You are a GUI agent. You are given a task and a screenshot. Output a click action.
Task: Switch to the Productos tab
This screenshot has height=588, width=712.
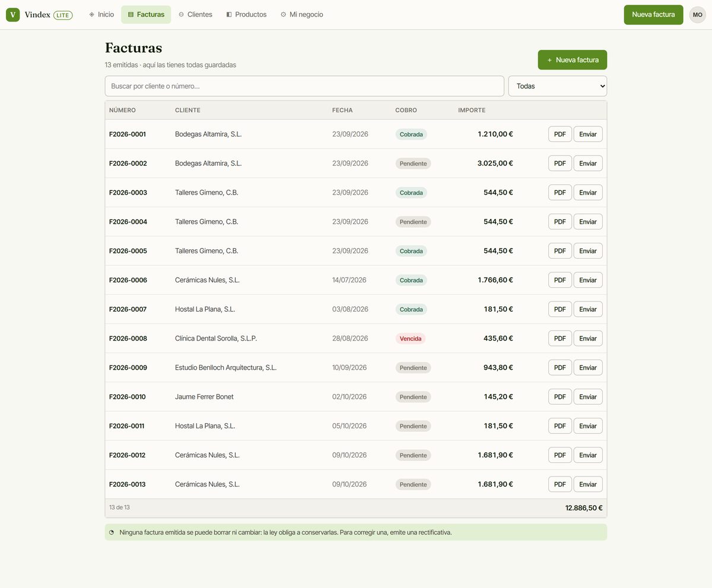[246, 14]
